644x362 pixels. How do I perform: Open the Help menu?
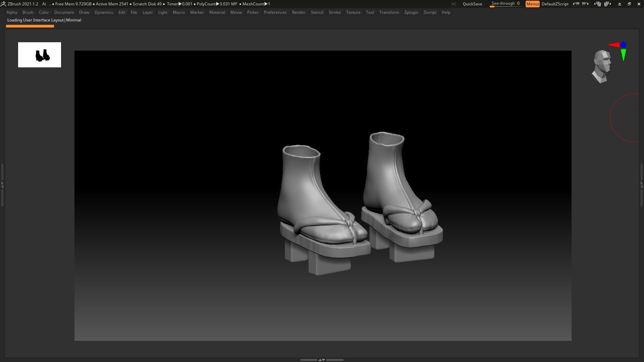tap(446, 12)
